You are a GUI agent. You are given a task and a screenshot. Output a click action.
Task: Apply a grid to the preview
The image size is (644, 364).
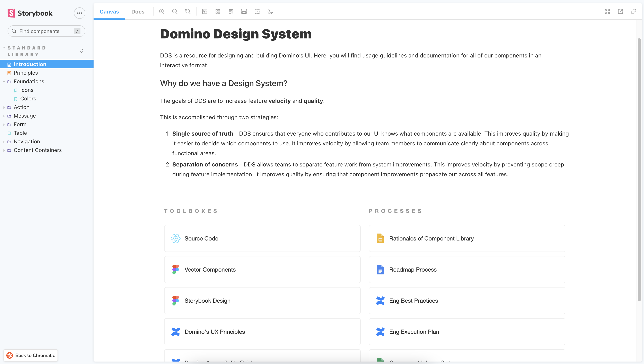coord(218,11)
